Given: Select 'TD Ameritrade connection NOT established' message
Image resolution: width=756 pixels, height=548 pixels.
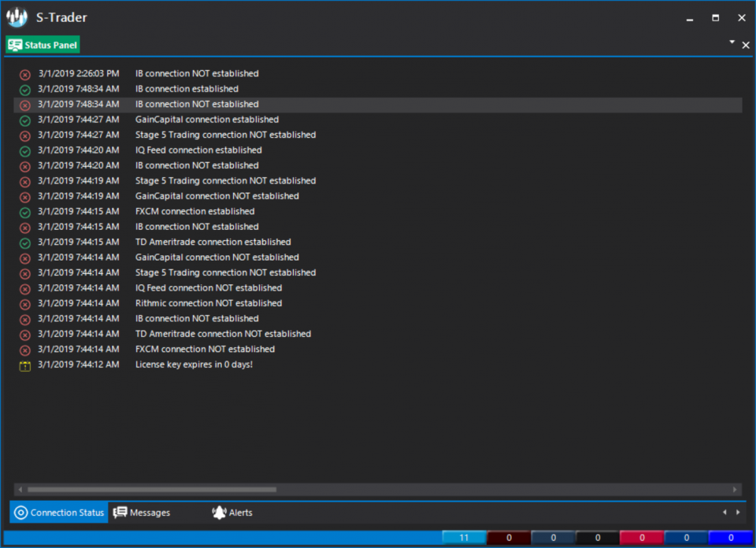Looking at the screenshot, I should 223,334.
